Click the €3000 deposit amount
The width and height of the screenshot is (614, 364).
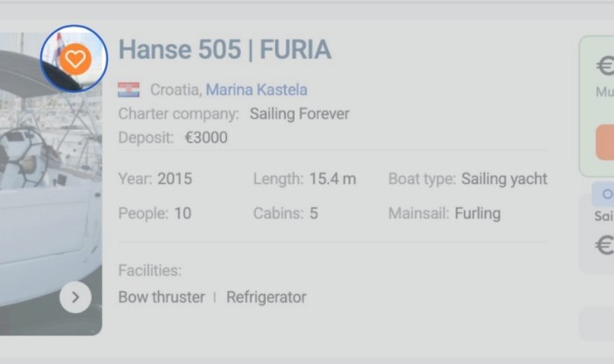(x=206, y=138)
